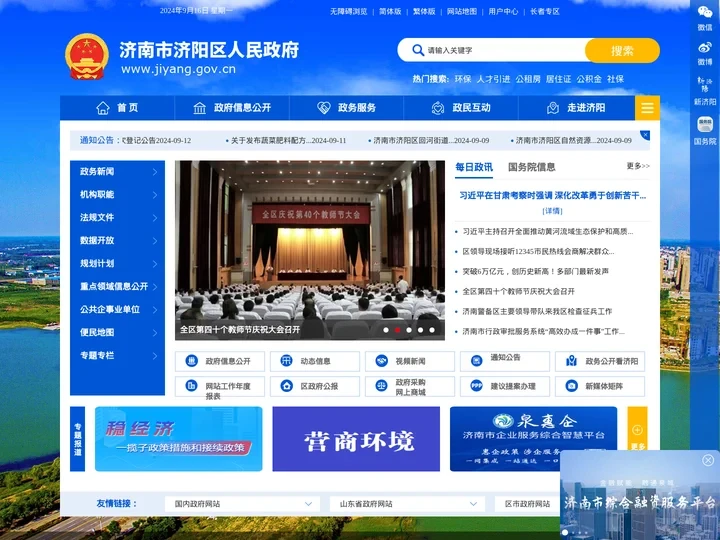Image resolution: width=720 pixels, height=540 pixels.
Task: Click the plus icon above 更多
Action: (x=637, y=430)
